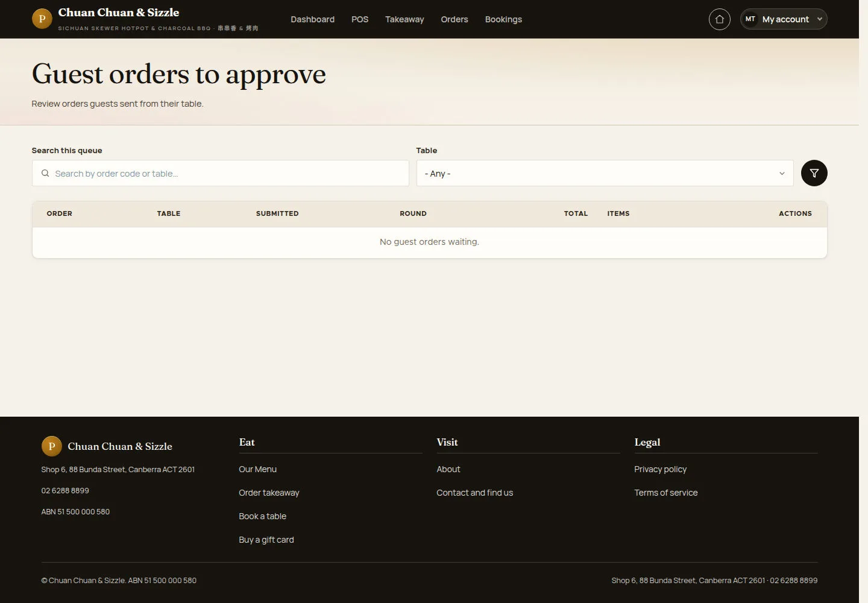
Task: Open the My account dropdown
Action: pos(784,19)
